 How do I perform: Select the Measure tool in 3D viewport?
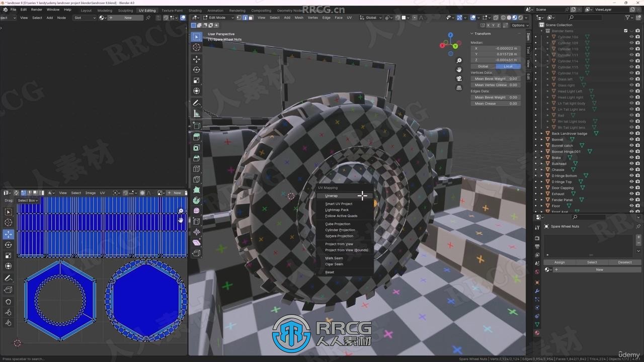tap(196, 114)
